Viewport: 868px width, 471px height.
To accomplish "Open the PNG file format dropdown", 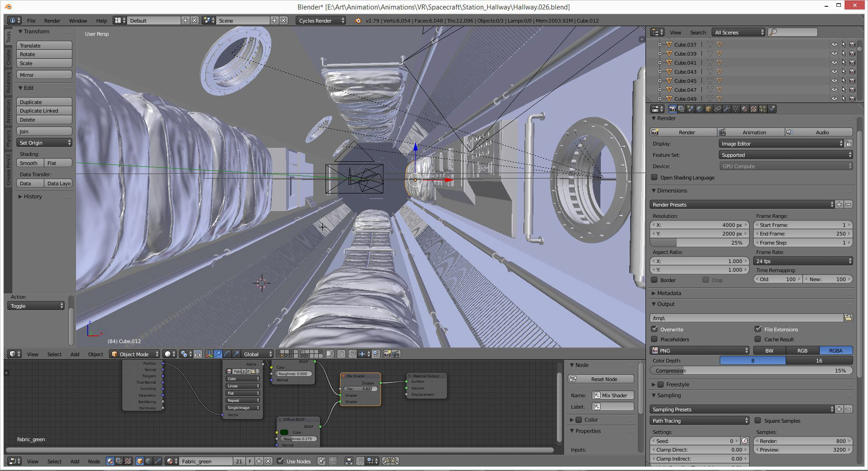I will pyautogui.click(x=700, y=350).
